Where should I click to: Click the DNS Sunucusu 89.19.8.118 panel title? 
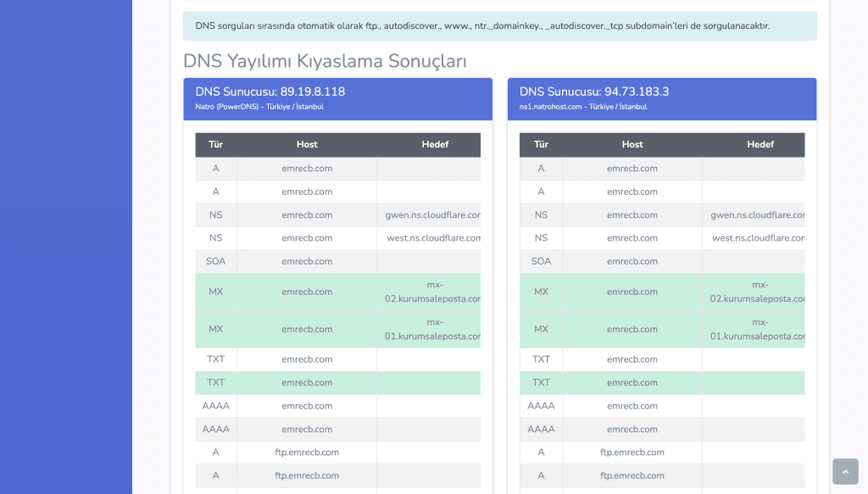(x=270, y=92)
